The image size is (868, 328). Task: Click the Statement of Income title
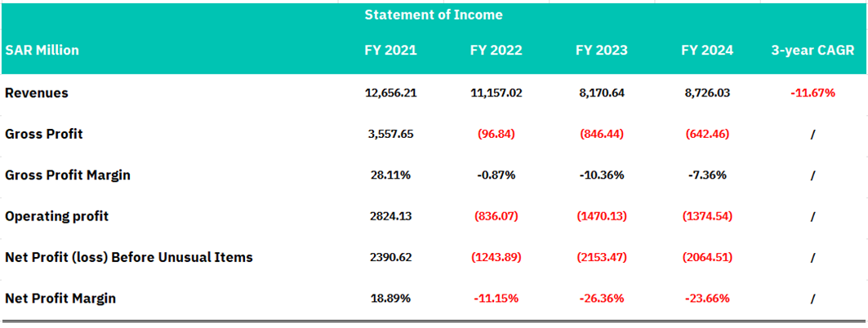433,15
